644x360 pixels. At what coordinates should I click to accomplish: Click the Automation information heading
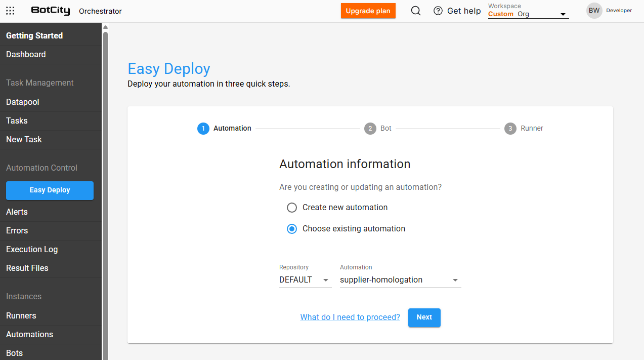(x=345, y=164)
